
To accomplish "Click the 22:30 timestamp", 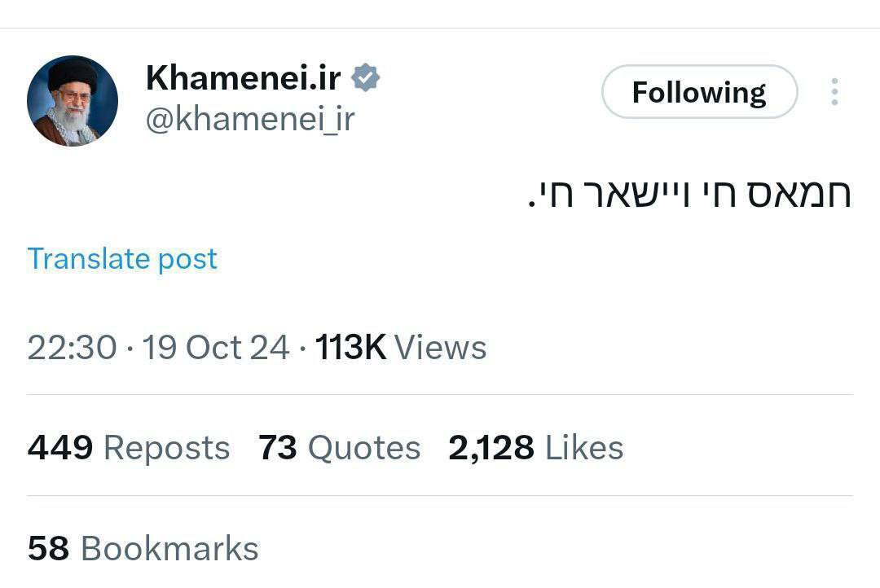I will tap(72, 348).
